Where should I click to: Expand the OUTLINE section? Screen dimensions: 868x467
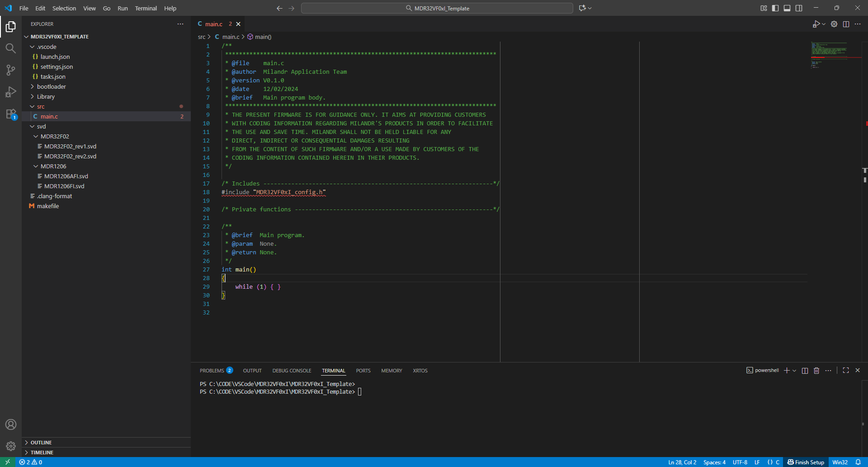coord(41,443)
